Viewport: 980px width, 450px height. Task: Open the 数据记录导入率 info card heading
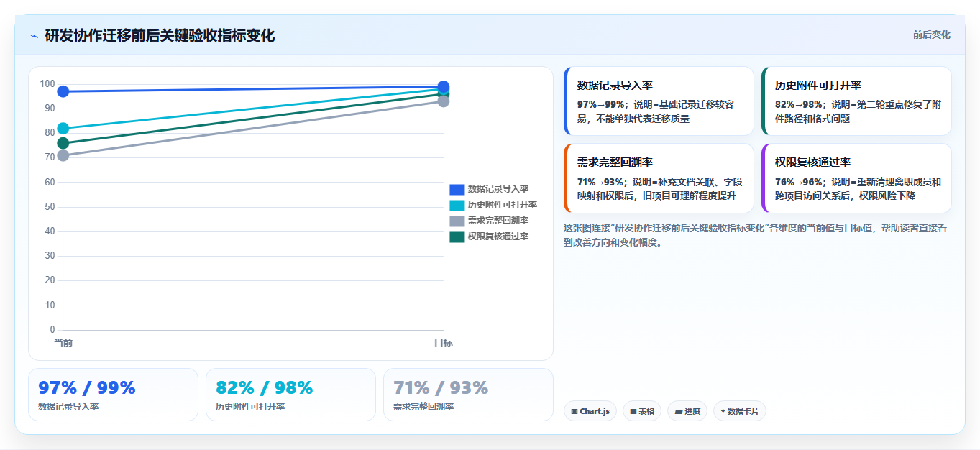click(x=615, y=85)
